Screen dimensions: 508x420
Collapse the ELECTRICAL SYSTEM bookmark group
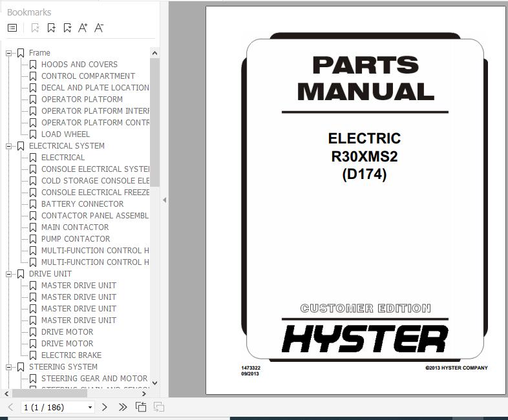click(9, 147)
